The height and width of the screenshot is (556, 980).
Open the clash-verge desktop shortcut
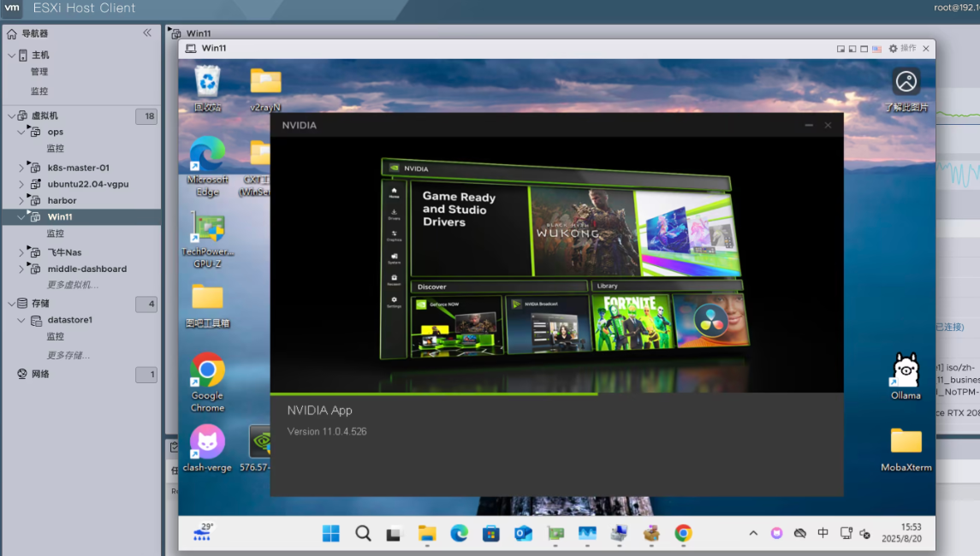tap(207, 448)
